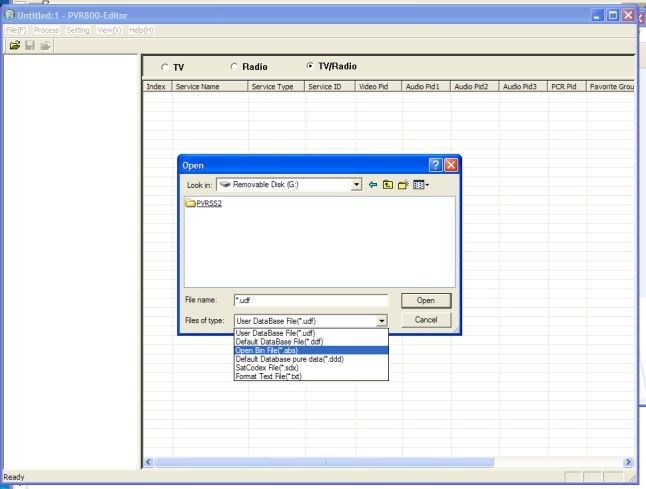Click the Service Type column header
The width and height of the screenshot is (646, 489).
[276, 87]
